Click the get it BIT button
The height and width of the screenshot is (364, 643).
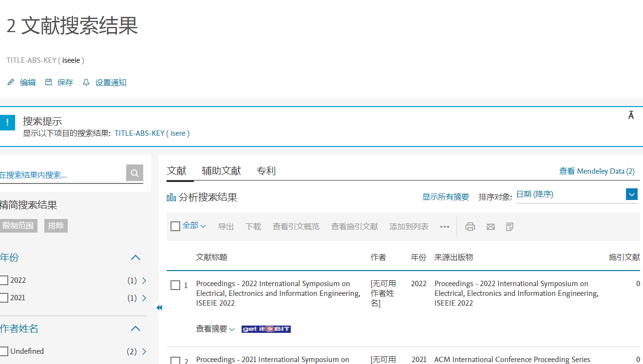coord(266,329)
